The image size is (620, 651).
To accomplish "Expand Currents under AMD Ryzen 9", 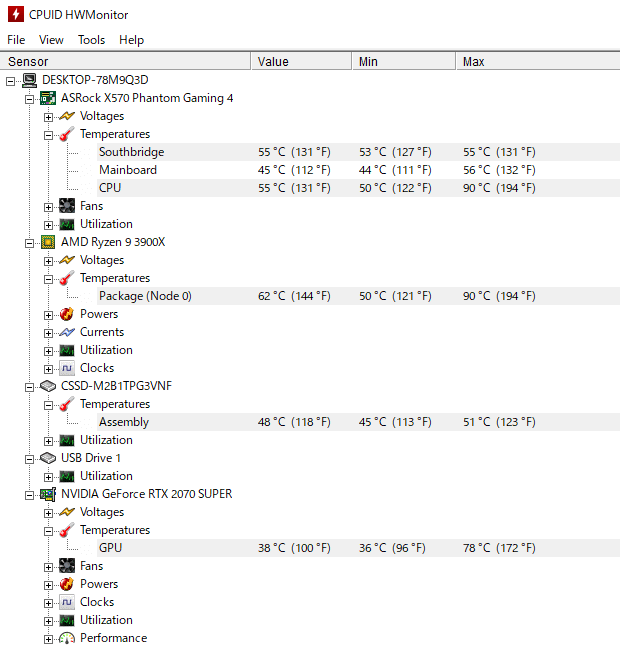I will 49,333.
